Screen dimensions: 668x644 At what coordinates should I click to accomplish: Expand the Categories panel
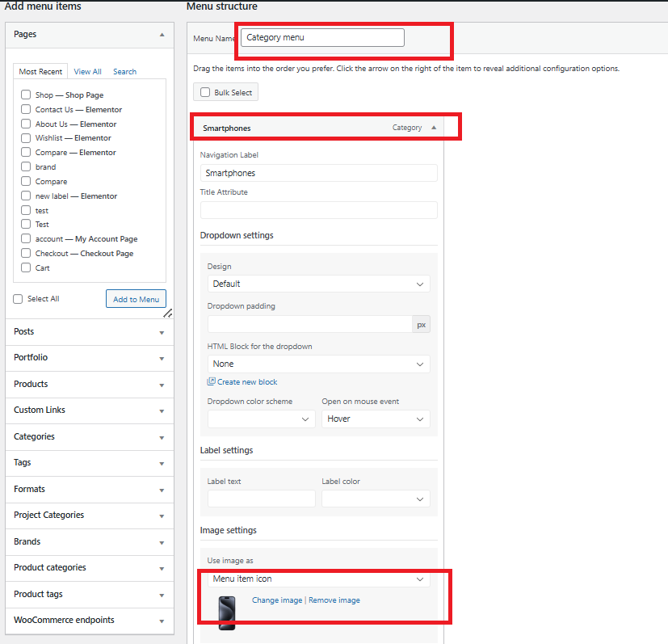click(90, 437)
